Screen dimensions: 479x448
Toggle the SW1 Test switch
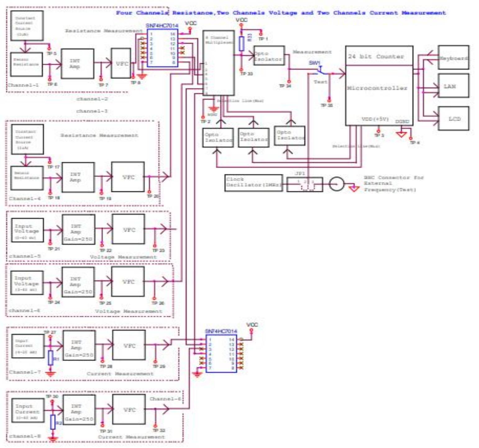(320, 70)
